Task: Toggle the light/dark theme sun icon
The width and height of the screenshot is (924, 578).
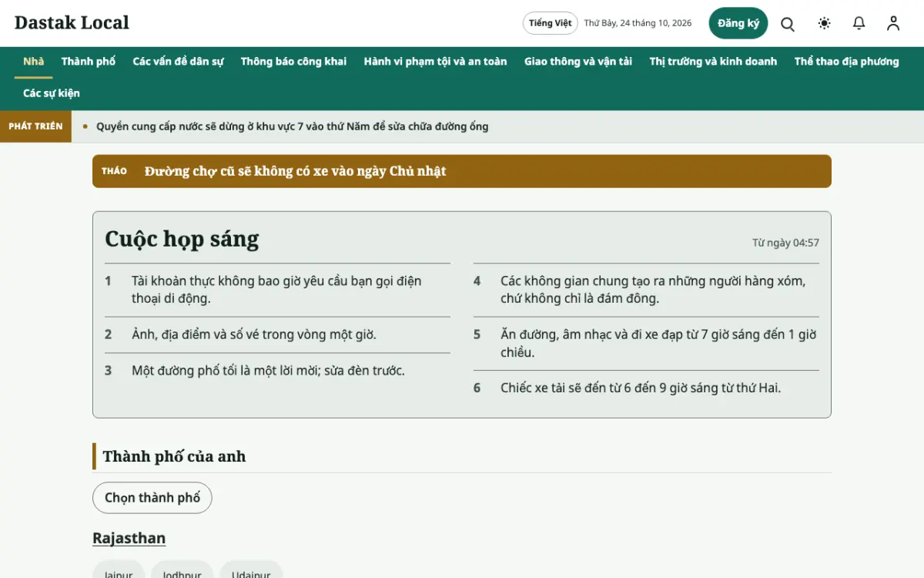Action: click(824, 23)
